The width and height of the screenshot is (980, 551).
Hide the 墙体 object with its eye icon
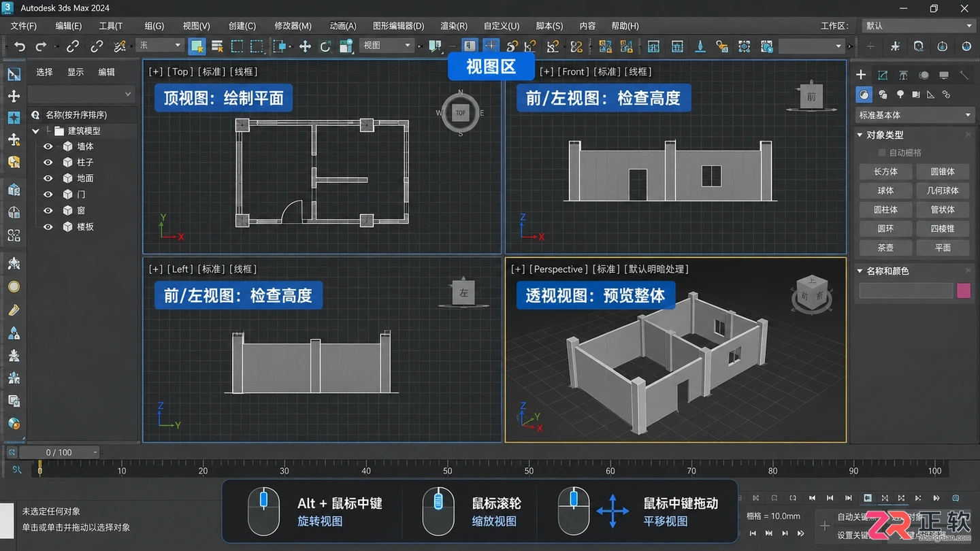pos(48,146)
